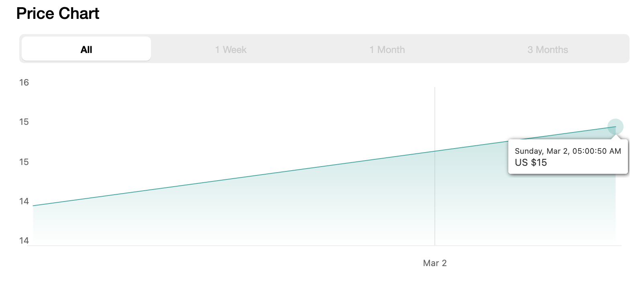The width and height of the screenshot is (644, 289).
Task: Click the highlighted data point circle
Action: click(615, 127)
